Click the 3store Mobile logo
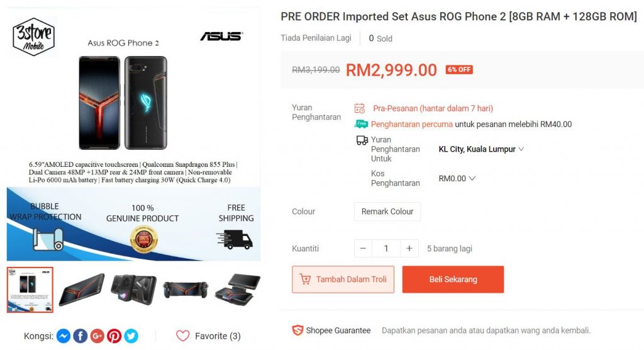Screen dimensions: 644x350 point(33,37)
